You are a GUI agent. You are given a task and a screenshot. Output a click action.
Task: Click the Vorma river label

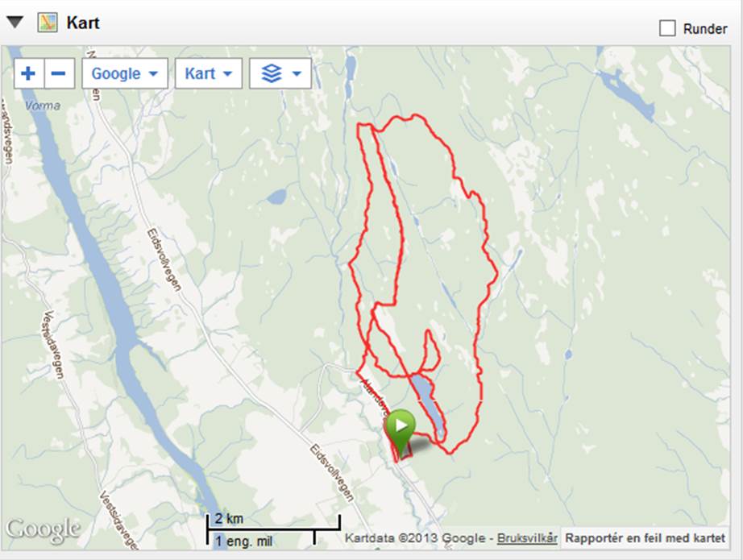(x=43, y=106)
